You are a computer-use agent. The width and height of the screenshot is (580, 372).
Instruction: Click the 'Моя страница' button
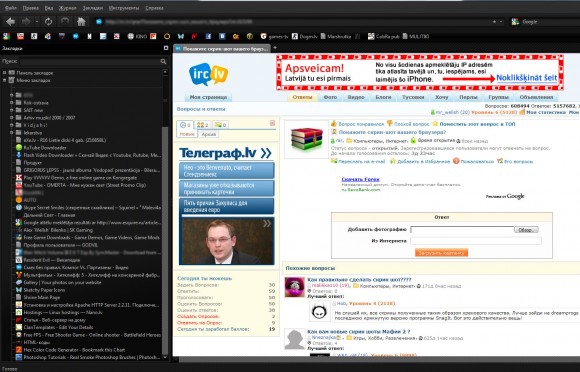[x=208, y=97]
